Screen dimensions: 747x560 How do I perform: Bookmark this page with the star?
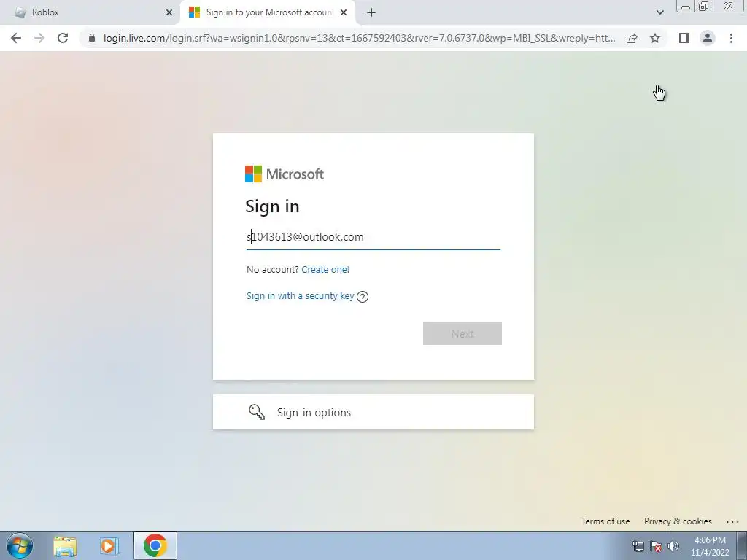click(655, 38)
